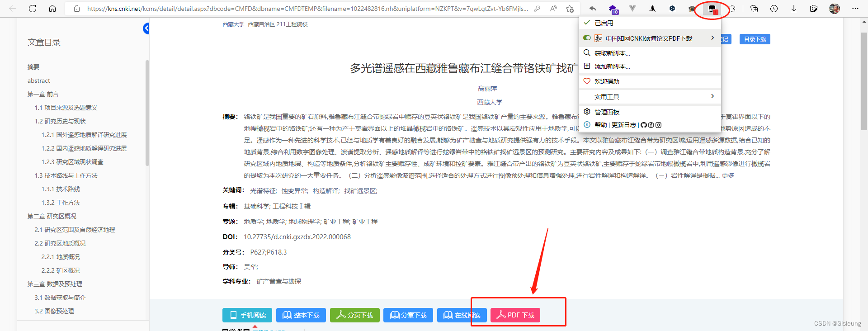Viewport: 868px width, 331px height.
Task: Open author link 高丽萍
Action: (x=487, y=89)
